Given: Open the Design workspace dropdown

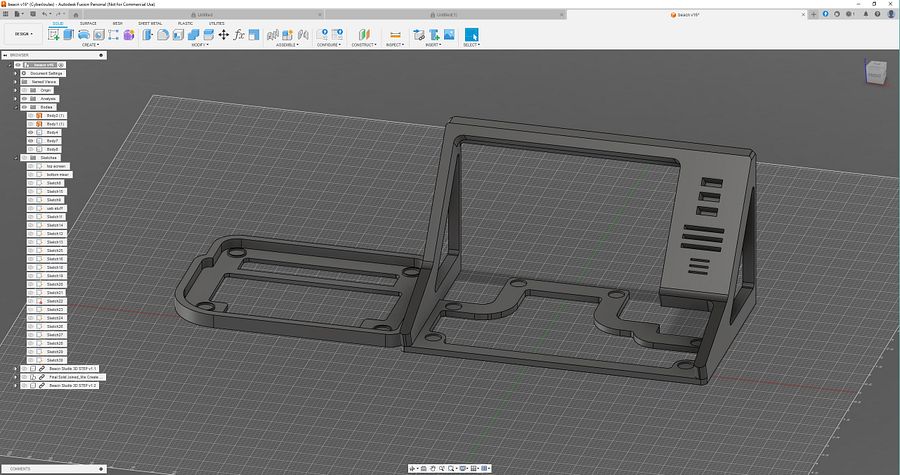Looking at the screenshot, I should [x=24, y=34].
